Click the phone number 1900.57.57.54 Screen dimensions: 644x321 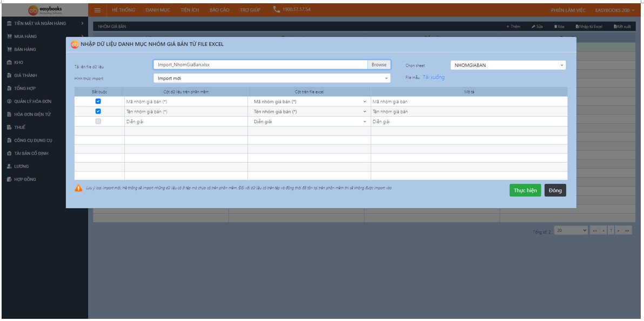[296, 9]
